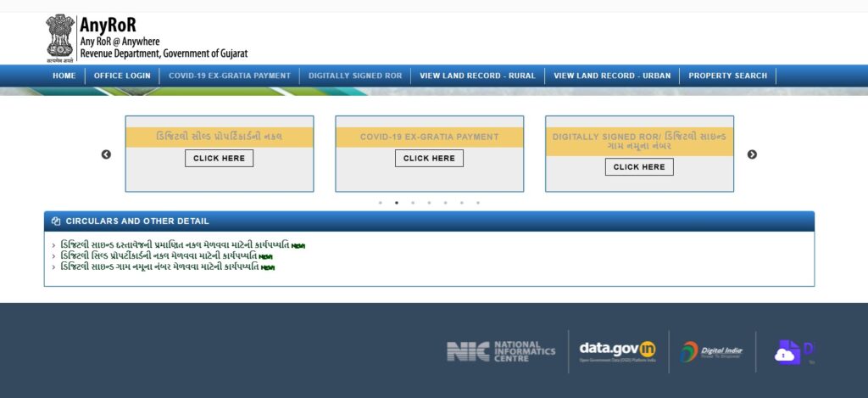Open the National Informatics Centre logo
This screenshot has width=868, height=398.
501,351
